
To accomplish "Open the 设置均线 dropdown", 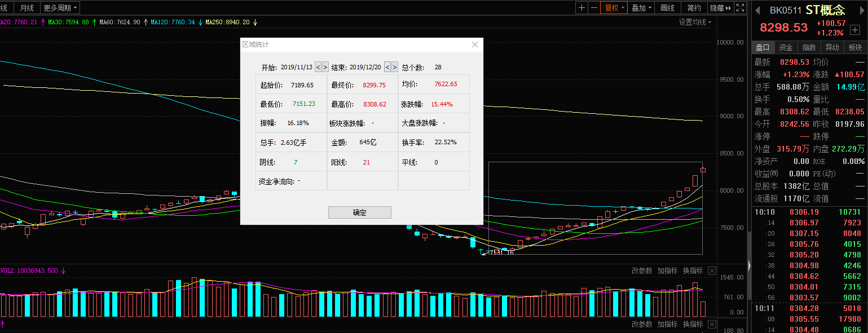I will [x=695, y=23].
